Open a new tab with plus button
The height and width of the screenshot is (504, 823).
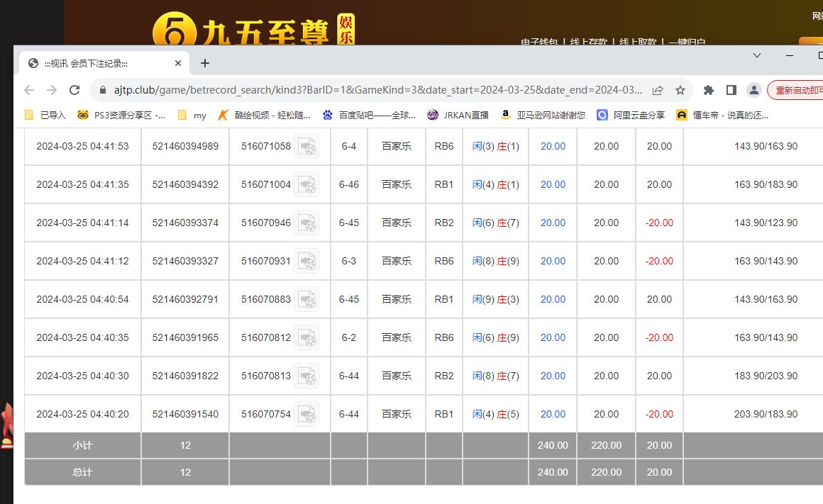205,63
